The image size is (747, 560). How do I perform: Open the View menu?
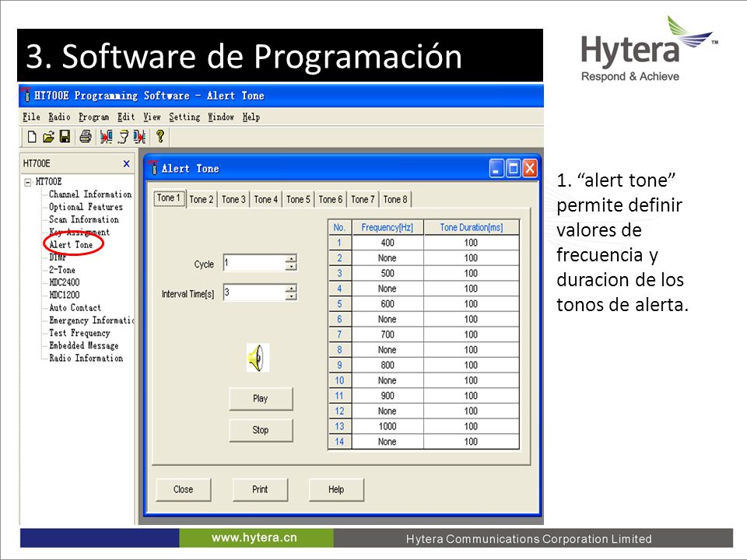[152, 117]
